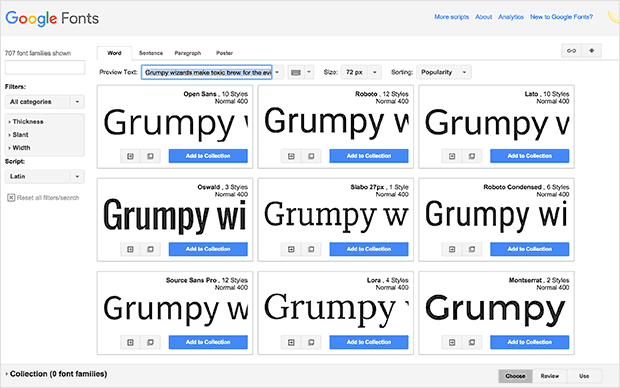The image size is (620, 388).
Task: Open the Analytics link
Action: [x=511, y=17]
